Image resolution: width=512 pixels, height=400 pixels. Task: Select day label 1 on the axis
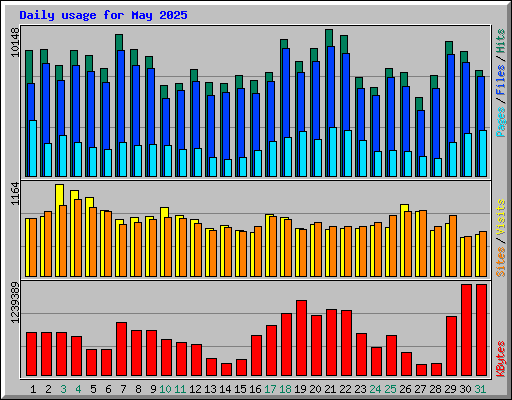[x=33, y=389]
